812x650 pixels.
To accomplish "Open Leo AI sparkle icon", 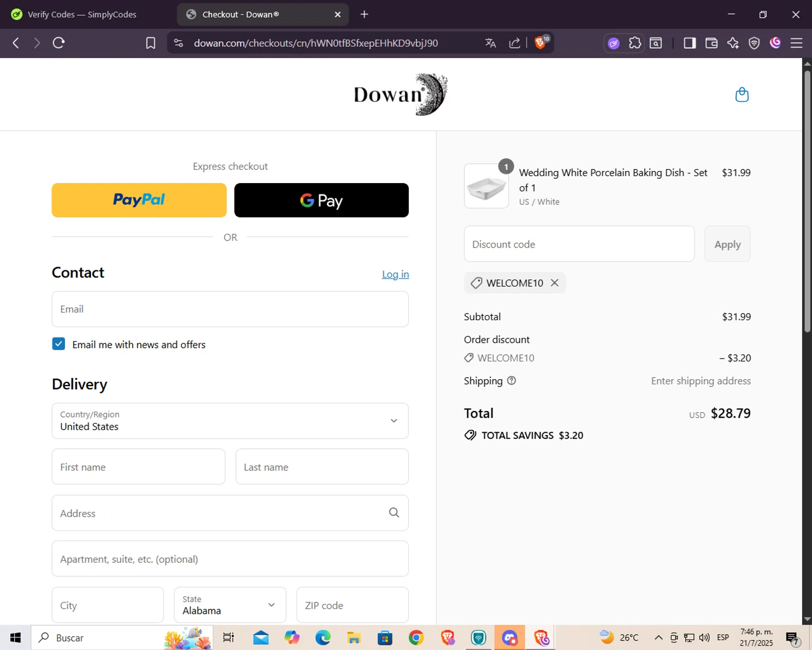I will tap(733, 43).
